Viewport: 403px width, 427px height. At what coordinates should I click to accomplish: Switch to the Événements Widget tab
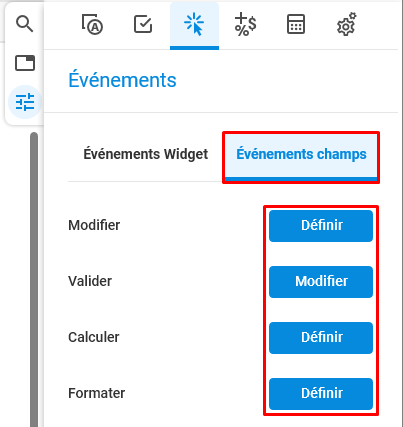click(x=146, y=154)
